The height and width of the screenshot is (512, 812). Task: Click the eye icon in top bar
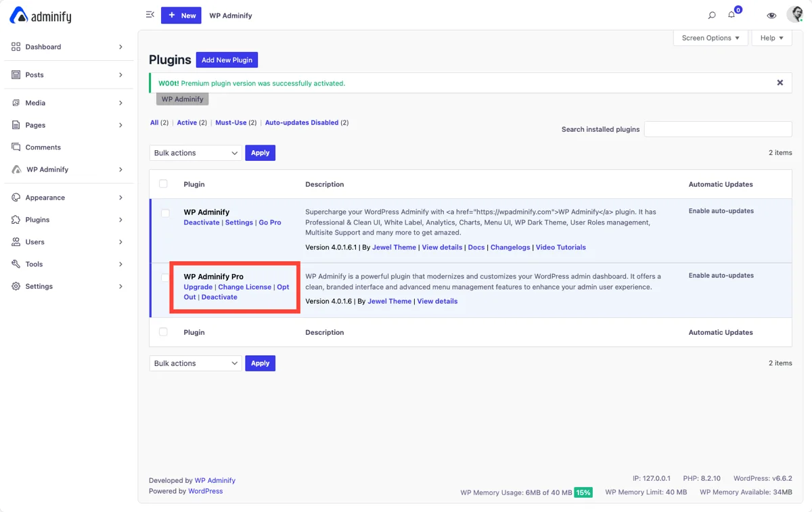771,16
